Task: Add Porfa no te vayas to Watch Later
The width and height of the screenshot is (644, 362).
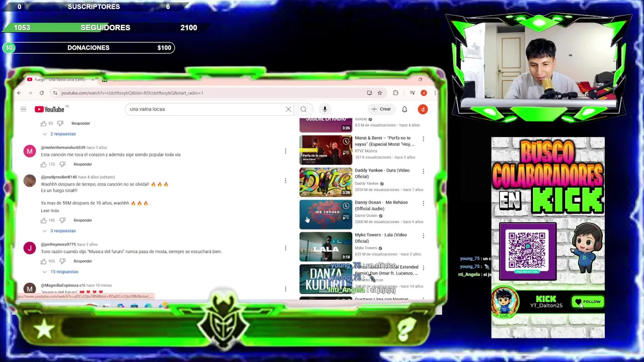Action: [x=346, y=142]
